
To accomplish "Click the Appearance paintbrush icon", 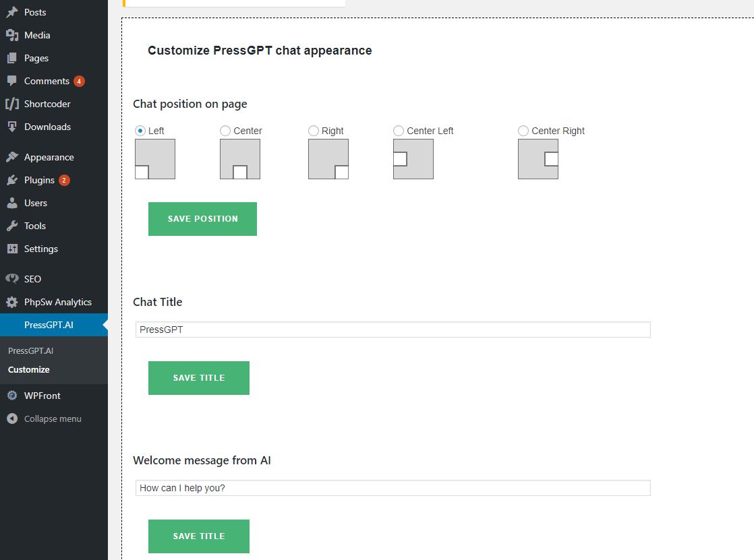I will (12, 157).
